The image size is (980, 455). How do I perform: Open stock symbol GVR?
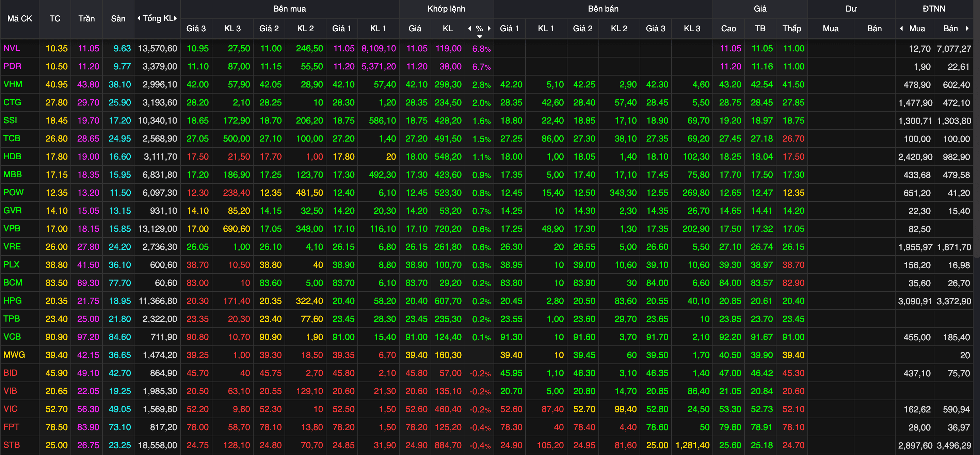coord(13,210)
